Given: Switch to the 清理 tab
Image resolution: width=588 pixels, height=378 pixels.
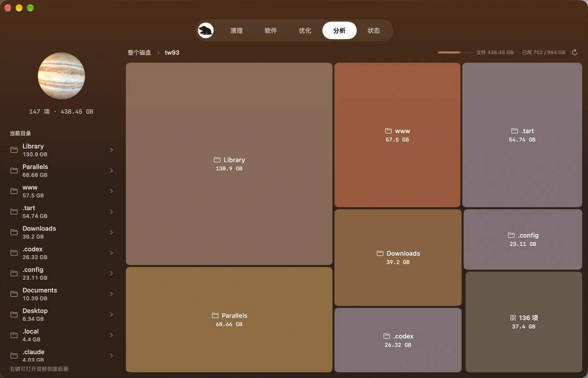Looking at the screenshot, I should coord(237,31).
